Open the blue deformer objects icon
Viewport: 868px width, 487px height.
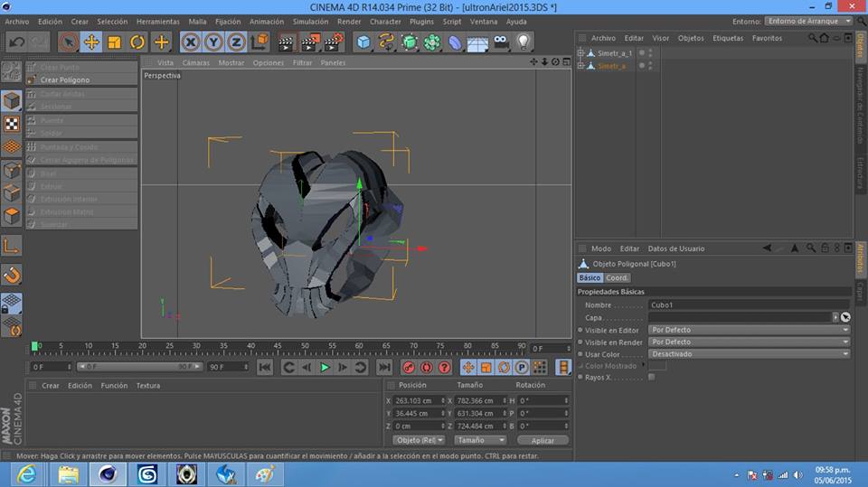click(x=455, y=42)
